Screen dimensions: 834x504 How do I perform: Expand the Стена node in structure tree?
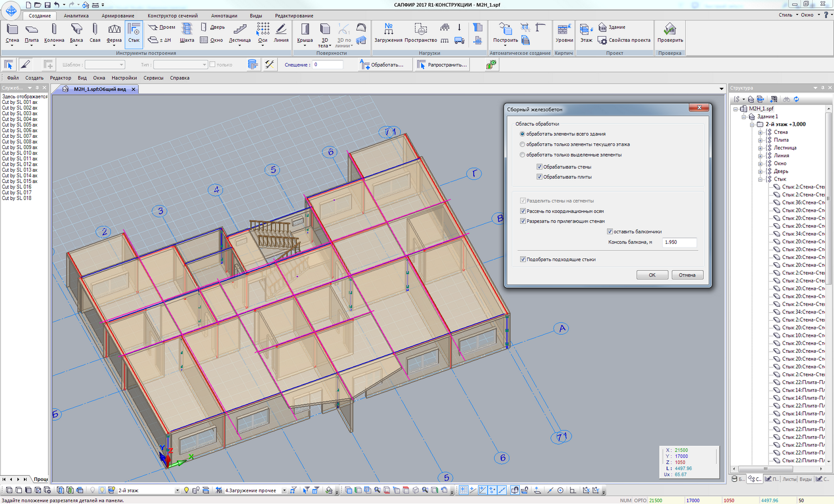(760, 132)
